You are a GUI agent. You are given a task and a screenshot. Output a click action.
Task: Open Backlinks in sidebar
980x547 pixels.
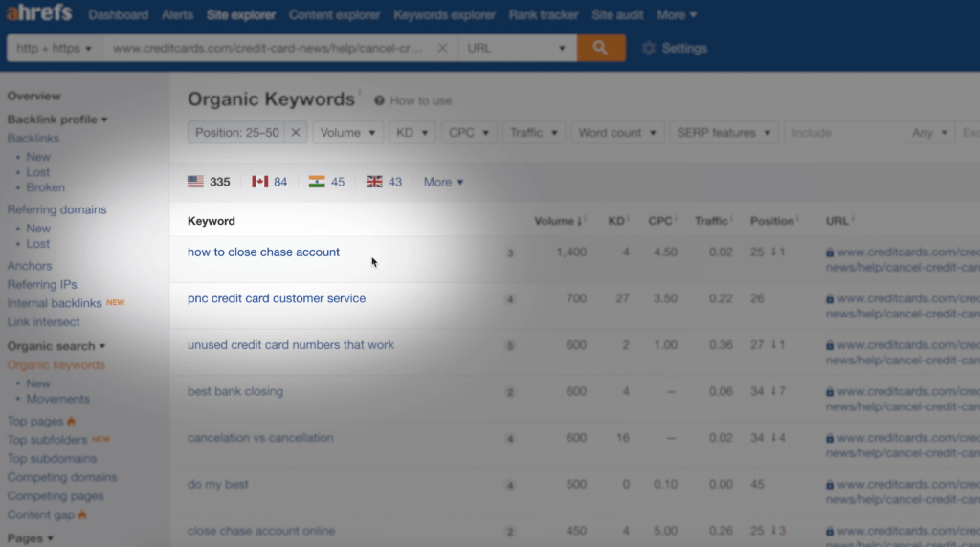pos(33,138)
